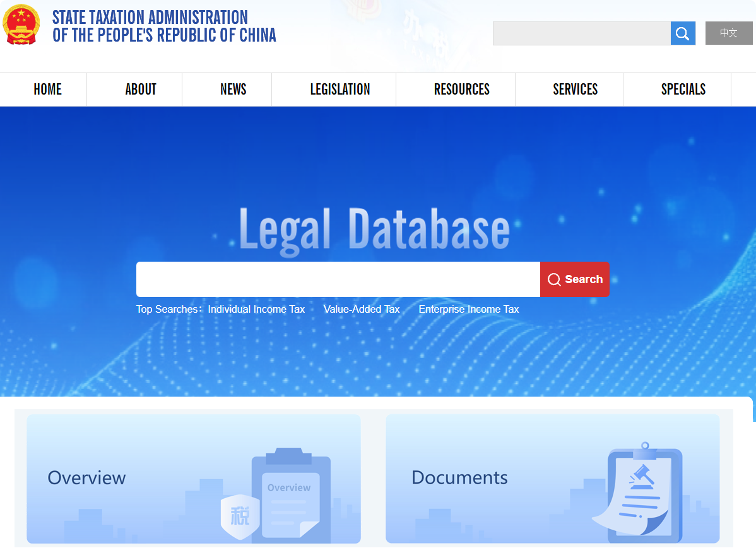The height and width of the screenshot is (553, 756).
Task: Click the Documents gavel clipboard illustration
Action: (x=637, y=493)
